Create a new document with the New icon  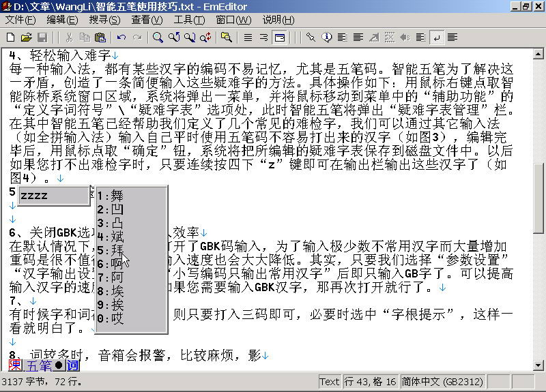tap(11, 37)
